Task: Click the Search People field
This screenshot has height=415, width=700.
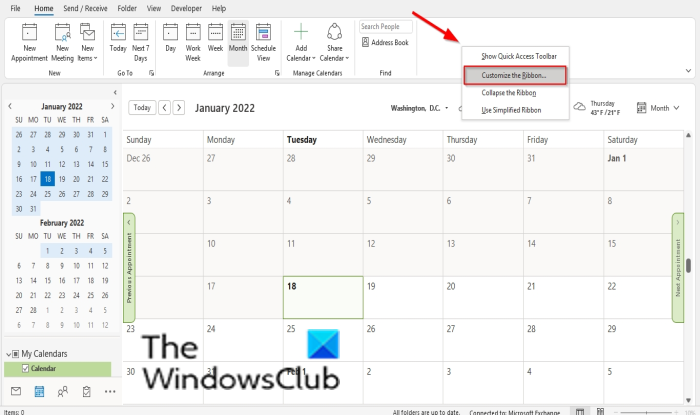Action: click(386, 26)
